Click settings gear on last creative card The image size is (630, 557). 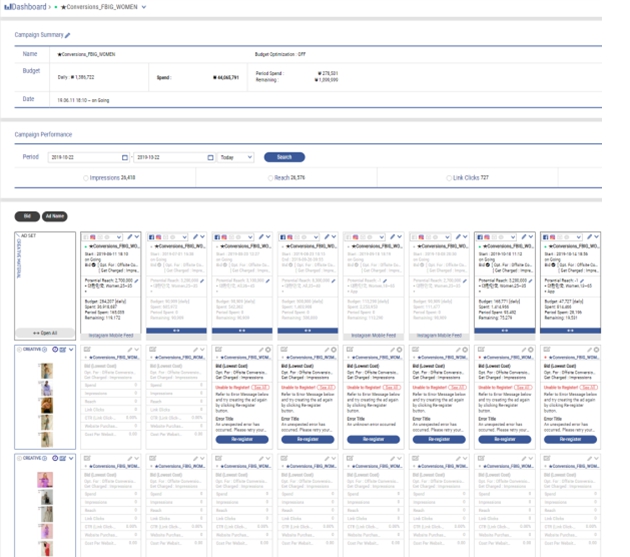coord(594,348)
